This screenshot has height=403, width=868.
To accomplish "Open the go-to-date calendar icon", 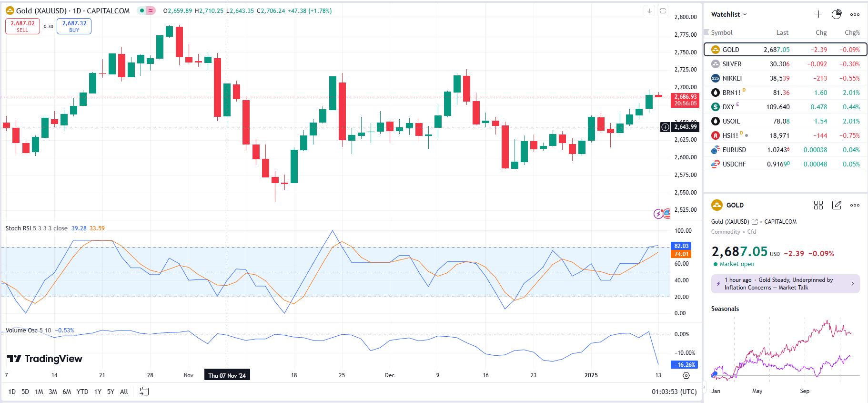I will [x=144, y=392].
